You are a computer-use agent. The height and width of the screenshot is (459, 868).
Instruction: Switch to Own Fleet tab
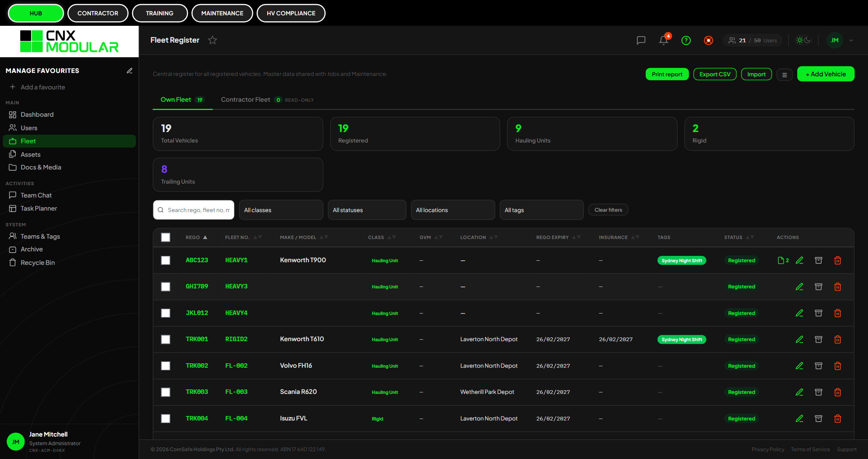point(182,100)
